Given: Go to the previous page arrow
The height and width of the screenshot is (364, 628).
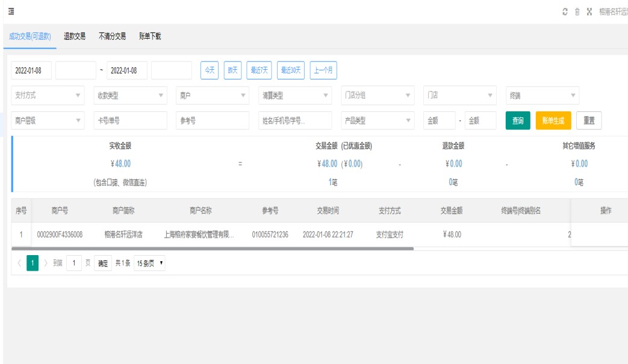Looking at the screenshot, I should [19, 264].
